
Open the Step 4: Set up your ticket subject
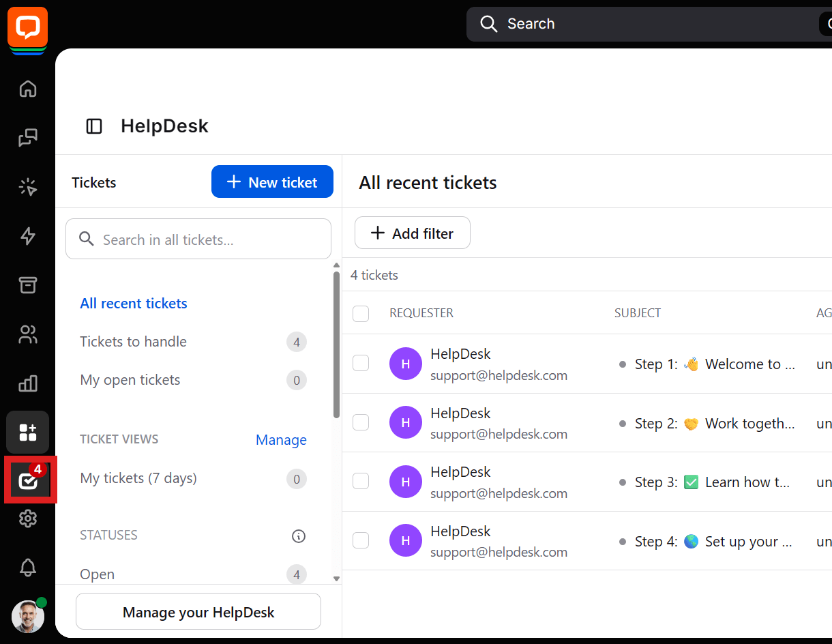pos(713,542)
